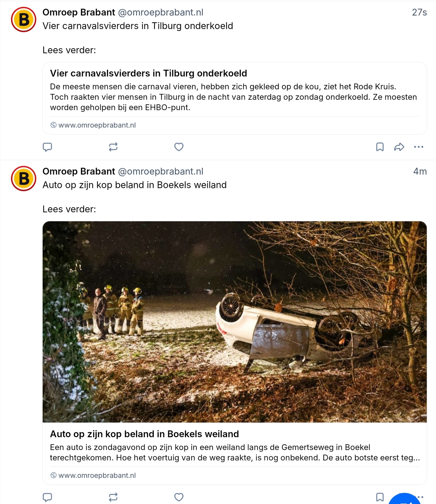Share the Tilburg carnavalsvierders post

click(x=399, y=147)
